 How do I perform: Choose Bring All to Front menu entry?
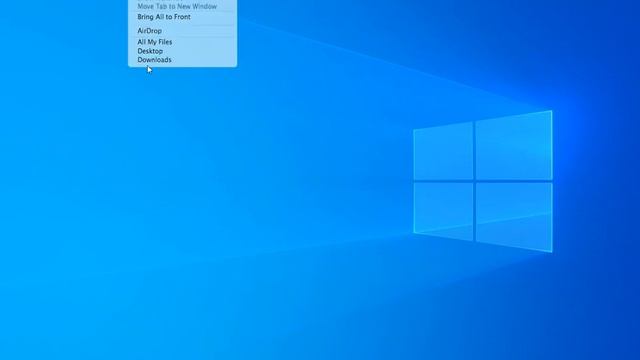182,17
